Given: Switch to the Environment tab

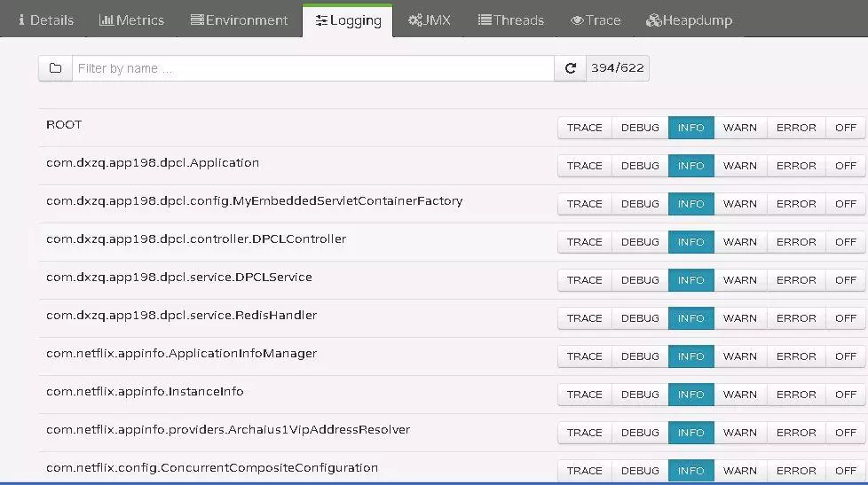Looking at the screenshot, I should [239, 20].
